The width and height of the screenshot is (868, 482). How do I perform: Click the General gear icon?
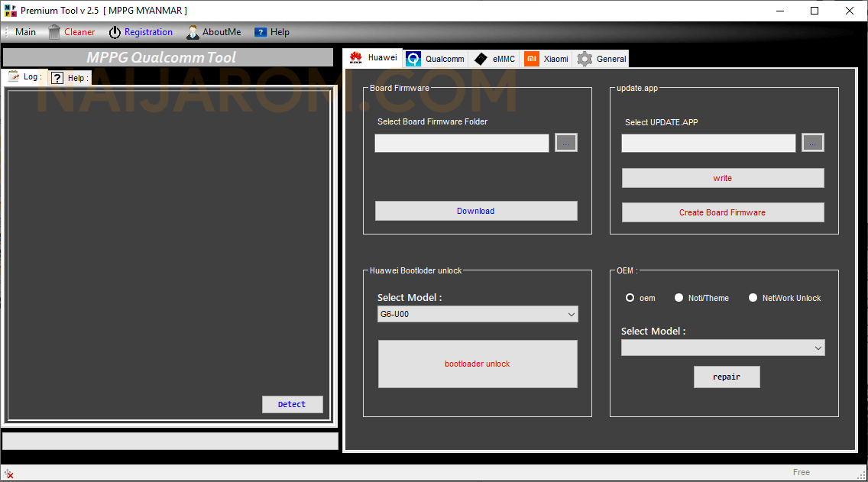tap(584, 59)
